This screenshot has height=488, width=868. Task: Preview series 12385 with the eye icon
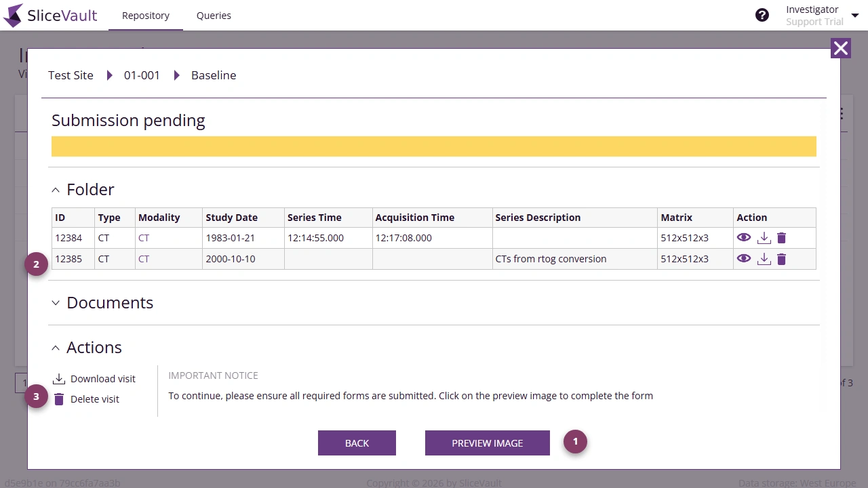[x=744, y=258]
